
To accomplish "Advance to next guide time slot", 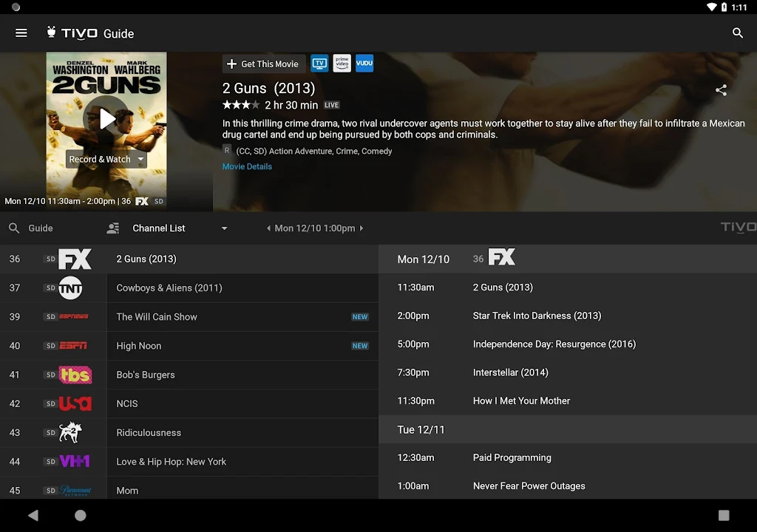I will (x=361, y=228).
